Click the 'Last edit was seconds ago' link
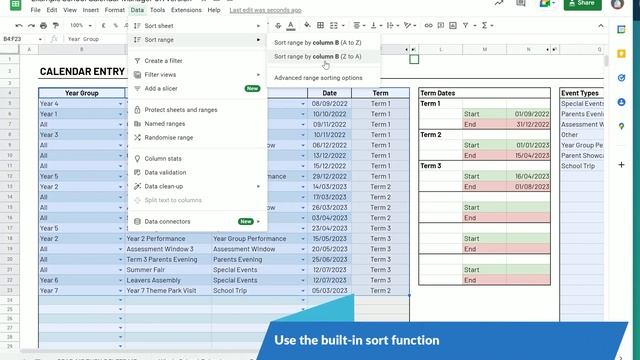The image size is (640, 360). [265, 10]
